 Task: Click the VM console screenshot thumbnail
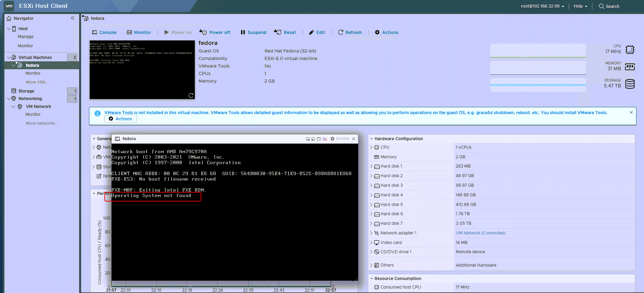coord(142,70)
